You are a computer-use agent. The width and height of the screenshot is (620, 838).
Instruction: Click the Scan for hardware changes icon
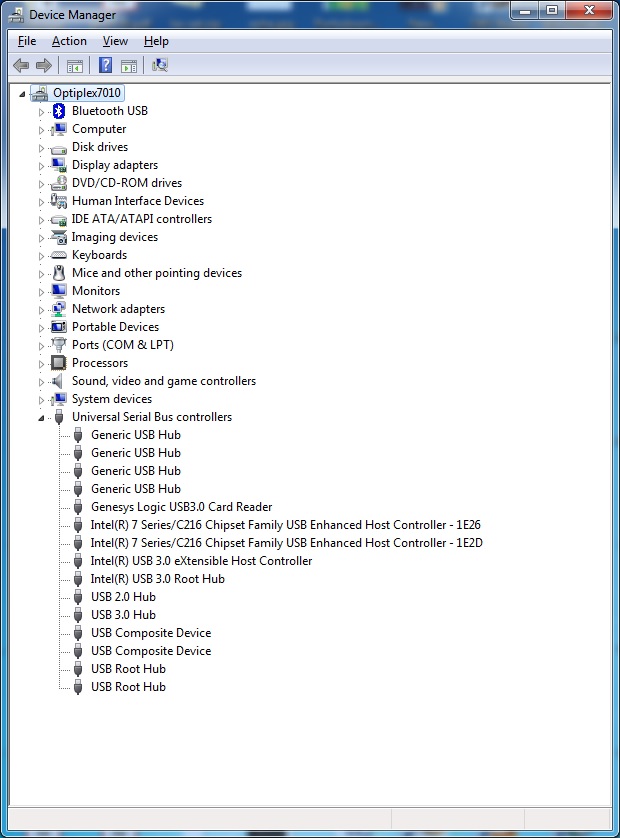(160, 65)
